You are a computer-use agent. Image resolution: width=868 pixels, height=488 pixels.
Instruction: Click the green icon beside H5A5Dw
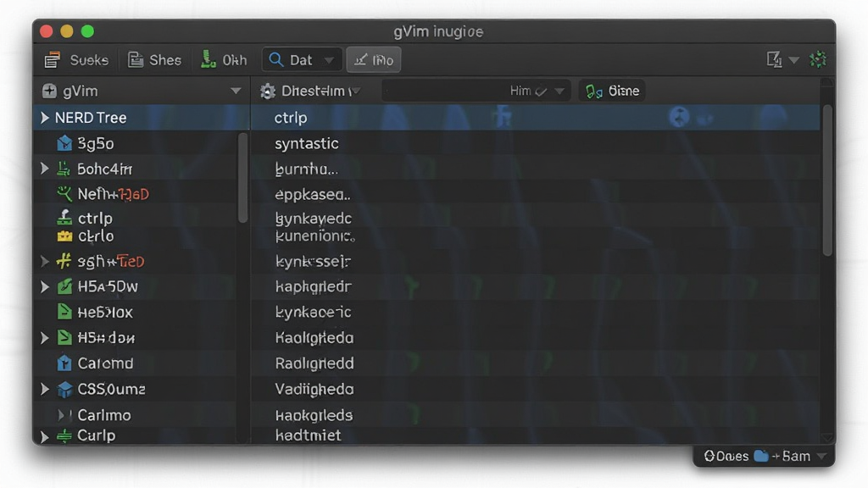coord(64,286)
